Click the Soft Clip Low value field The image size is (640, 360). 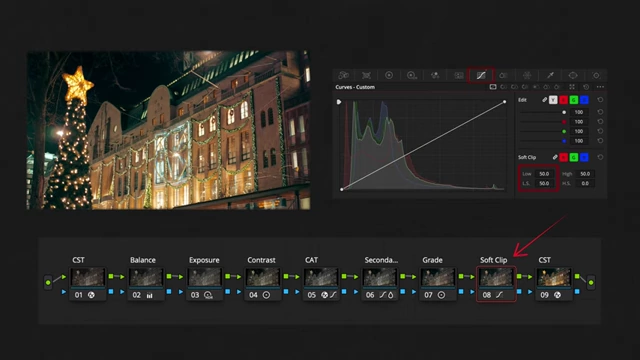[544, 174]
